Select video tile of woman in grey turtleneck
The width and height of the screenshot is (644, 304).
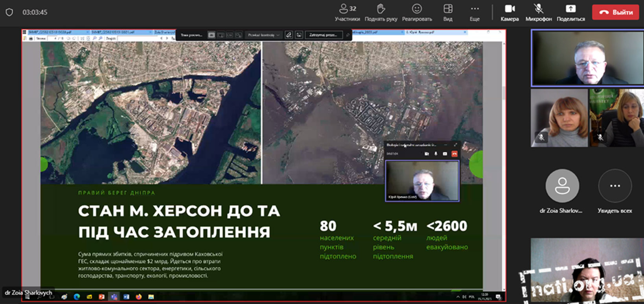pos(559,118)
